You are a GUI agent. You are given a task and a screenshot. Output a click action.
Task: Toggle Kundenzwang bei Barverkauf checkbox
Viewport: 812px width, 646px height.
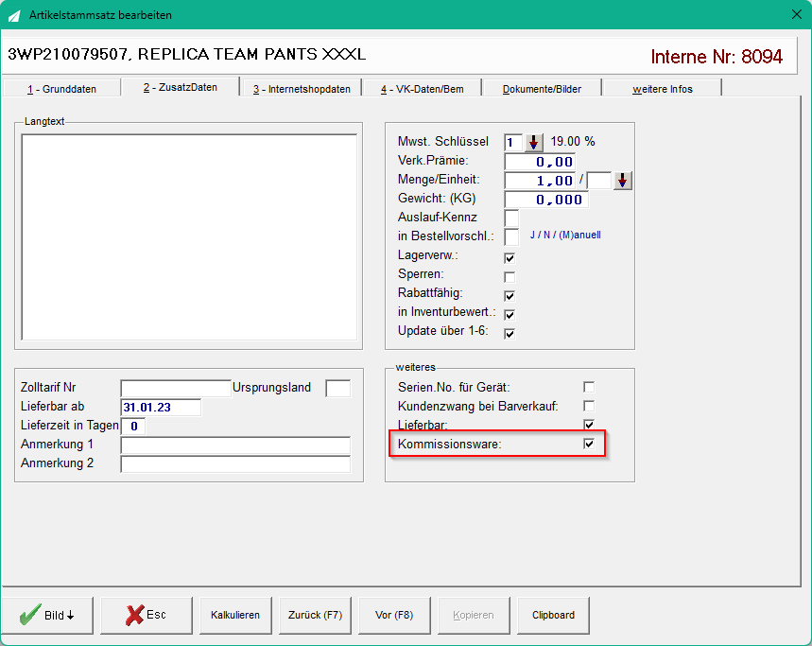[x=589, y=406]
